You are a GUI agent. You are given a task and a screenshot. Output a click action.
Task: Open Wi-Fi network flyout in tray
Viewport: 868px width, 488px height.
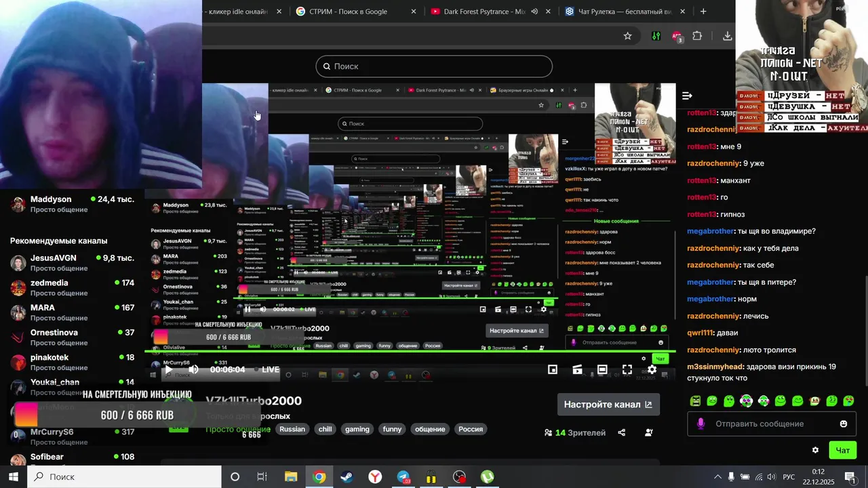tap(758, 476)
